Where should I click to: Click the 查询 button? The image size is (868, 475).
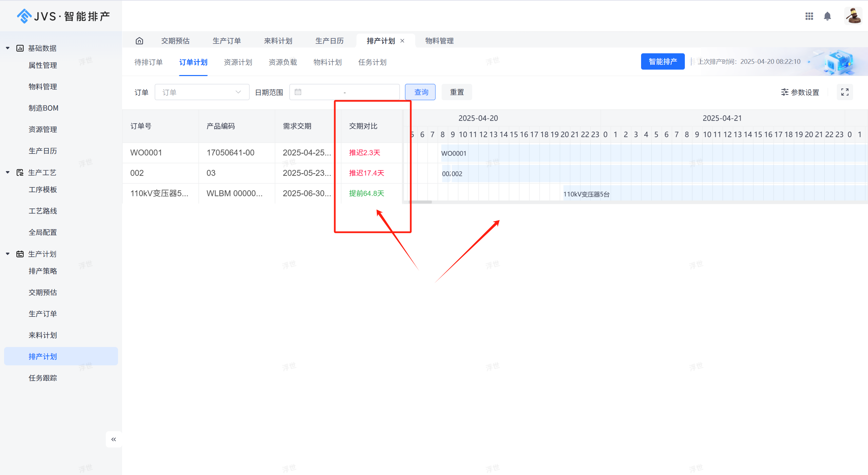pyautogui.click(x=421, y=92)
